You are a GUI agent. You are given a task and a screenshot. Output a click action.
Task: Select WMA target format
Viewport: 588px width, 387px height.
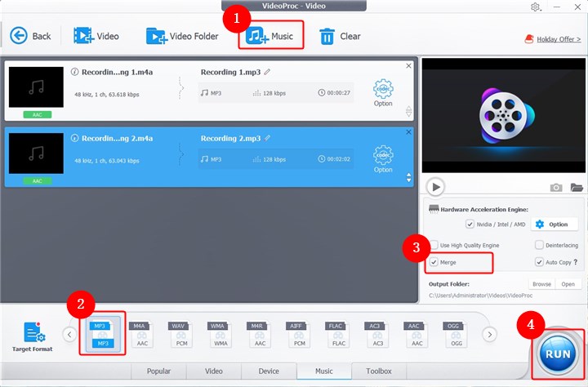point(220,334)
